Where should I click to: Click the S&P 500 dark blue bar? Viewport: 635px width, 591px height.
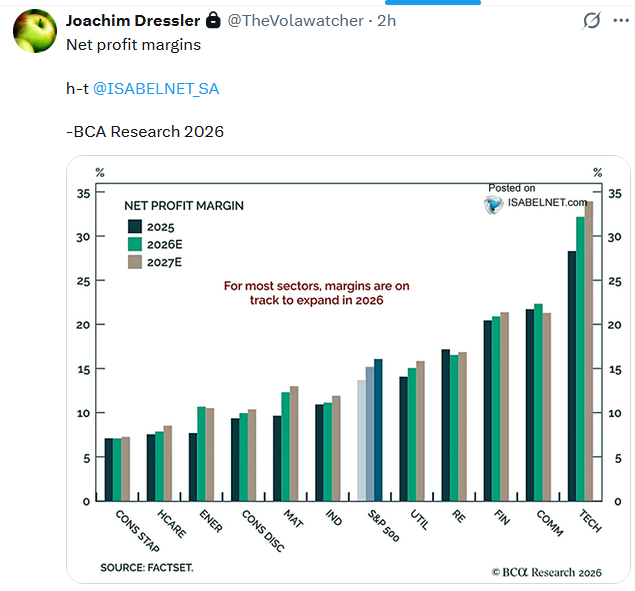pos(378,430)
